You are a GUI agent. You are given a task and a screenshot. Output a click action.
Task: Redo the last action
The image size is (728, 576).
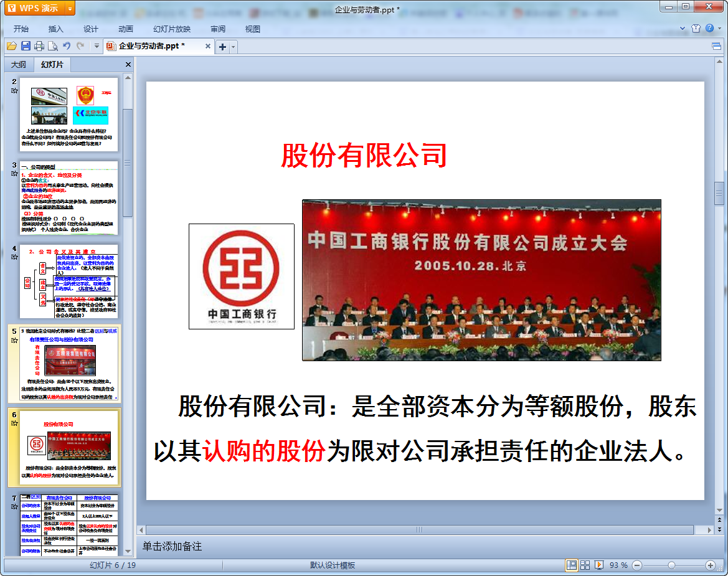[x=80, y=46]
